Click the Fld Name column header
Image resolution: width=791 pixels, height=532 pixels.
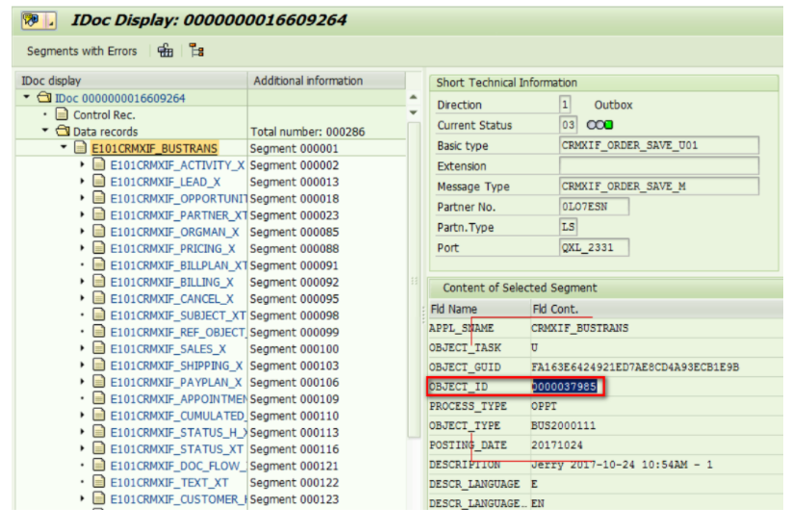click(x=478, y=309)
